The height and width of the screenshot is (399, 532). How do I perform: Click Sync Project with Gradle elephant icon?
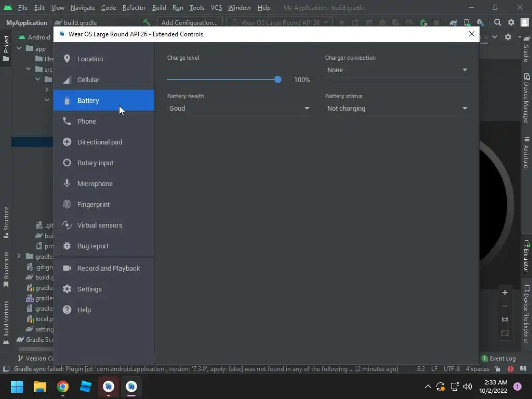tap(453, 22)
